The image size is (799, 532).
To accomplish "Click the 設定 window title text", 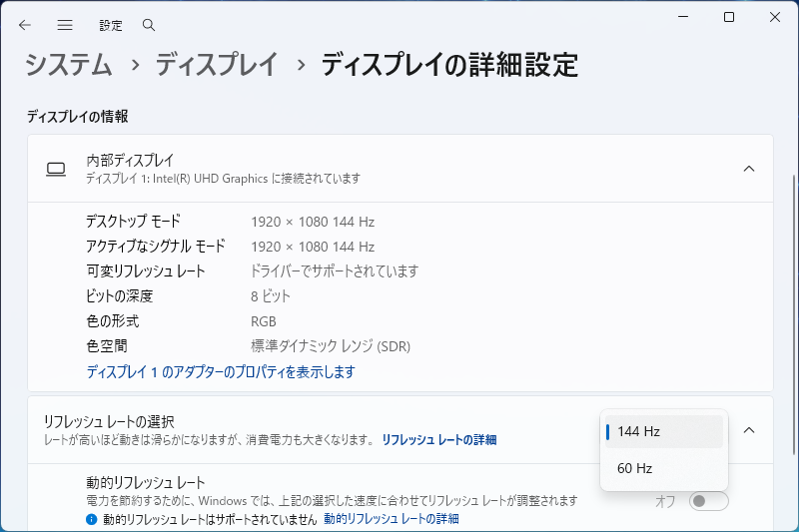I will [x=111, y=26].
